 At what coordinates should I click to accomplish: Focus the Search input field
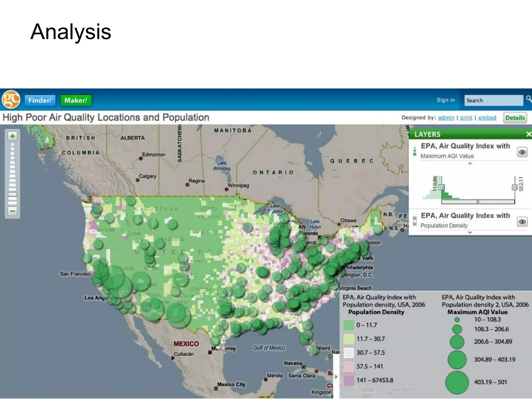[494, 100]
